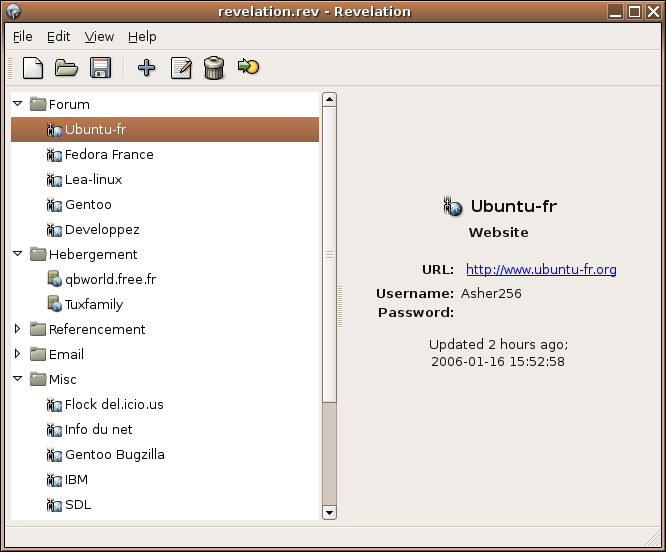The height and width of the screenshot is (552, 666).
Task: Open the http://www.ubuntu-fr.org link
Action: tap(541, 269)
